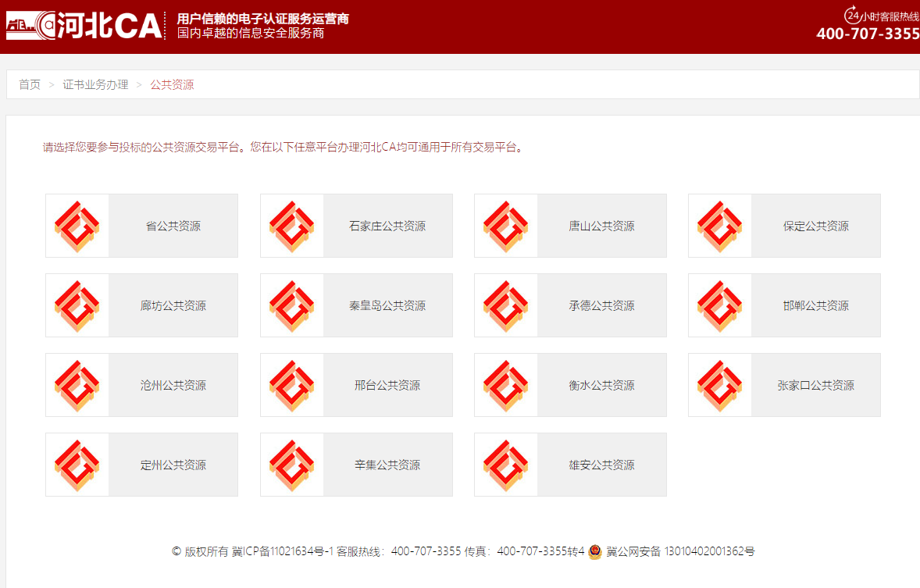This screenshot has height=588, width=920.
Task: Click the logo icon next to 石家庄公共资源
Action: point(292,226)
